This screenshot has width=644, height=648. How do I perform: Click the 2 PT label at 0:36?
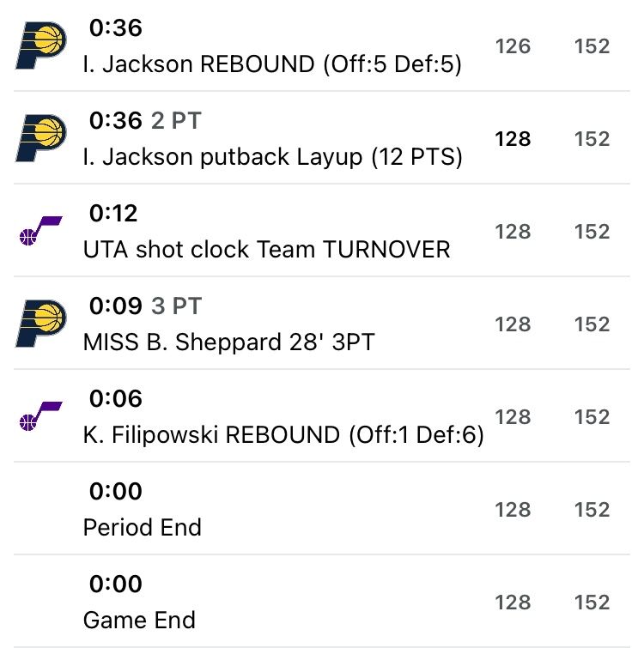(x=175, y=121)
